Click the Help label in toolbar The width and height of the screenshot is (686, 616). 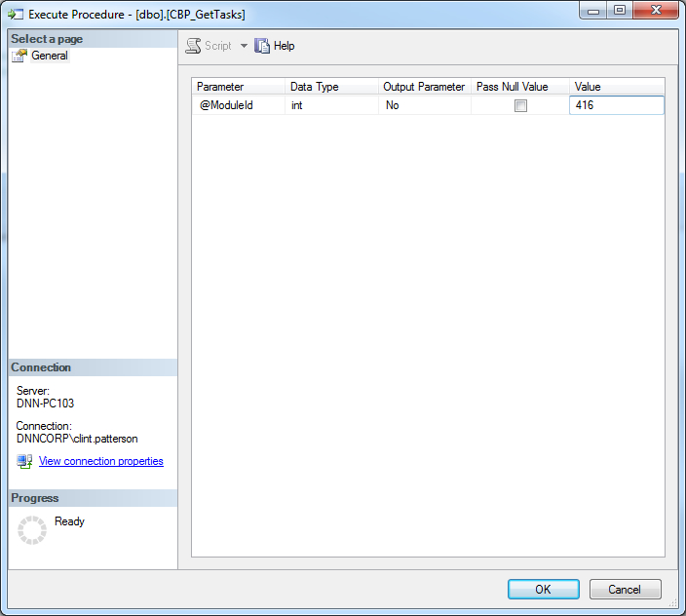tap(284, 46)
